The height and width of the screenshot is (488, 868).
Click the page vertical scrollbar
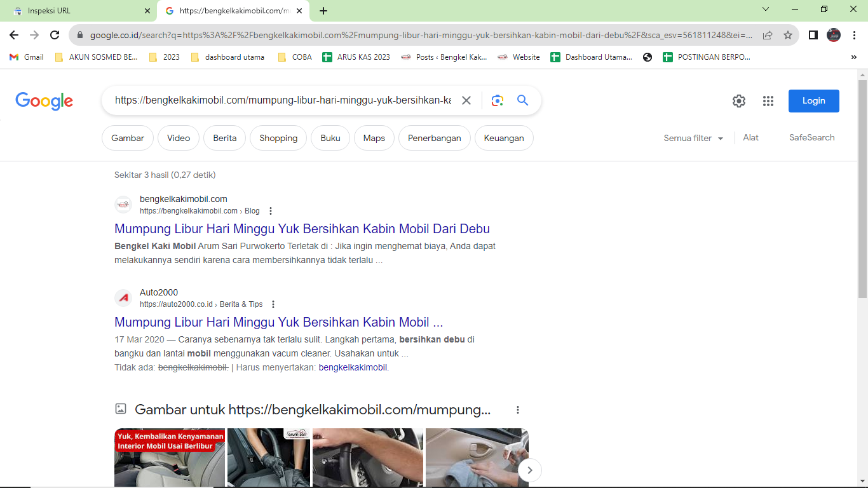(862, 189)
